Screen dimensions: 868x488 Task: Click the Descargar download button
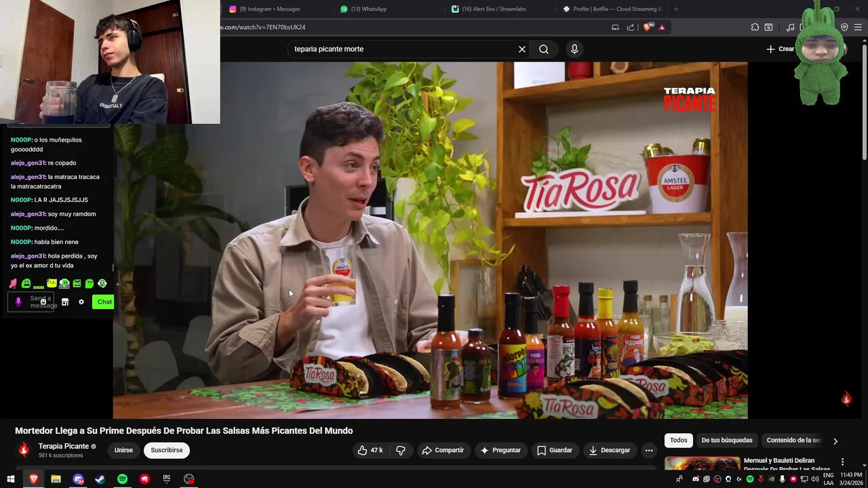tap(610, 450)
